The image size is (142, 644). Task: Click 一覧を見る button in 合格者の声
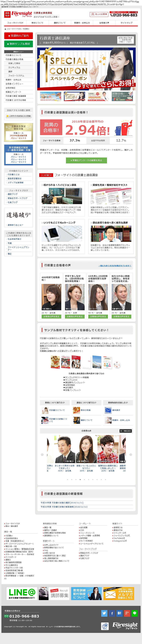[x=126, y=431]
